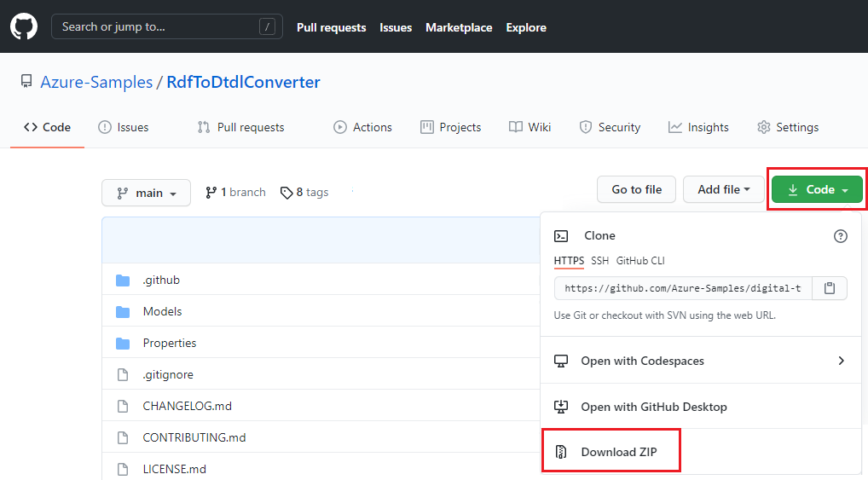This screenshot has width=868, height=480.
Task: Open the Add file dropdown
Action: coord(724,189)
